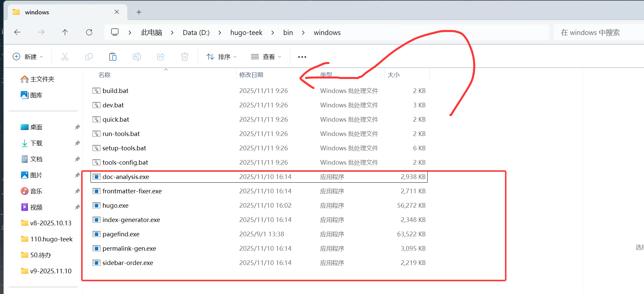Open 下载 folder in the sidebar
This screenshot has height=294, width=644.
point(36,143)
